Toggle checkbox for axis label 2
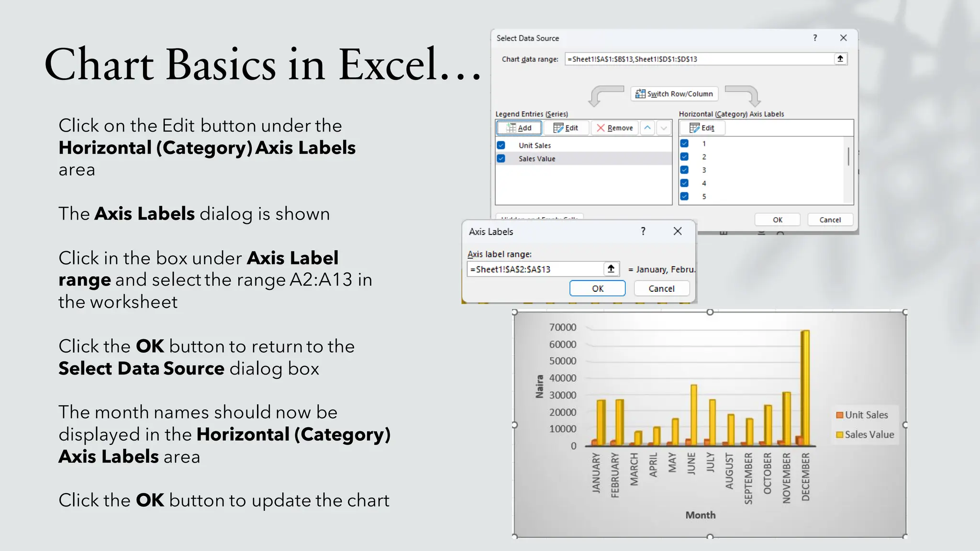This screenshot has height=551, width=980. (x=684, y=156)
